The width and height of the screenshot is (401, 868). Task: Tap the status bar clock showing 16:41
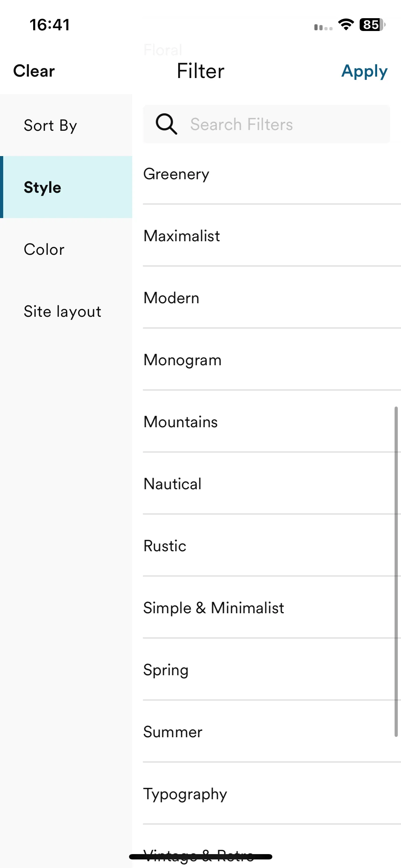(50, 25)
